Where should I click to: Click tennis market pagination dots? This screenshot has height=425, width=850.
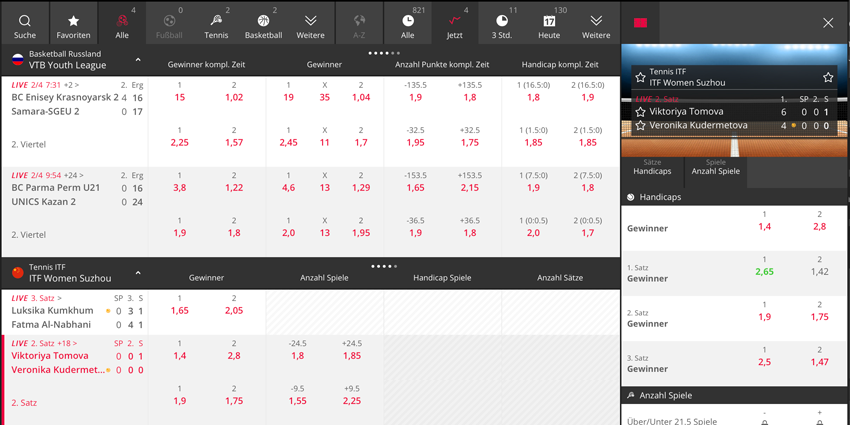[x=384, y=266]
